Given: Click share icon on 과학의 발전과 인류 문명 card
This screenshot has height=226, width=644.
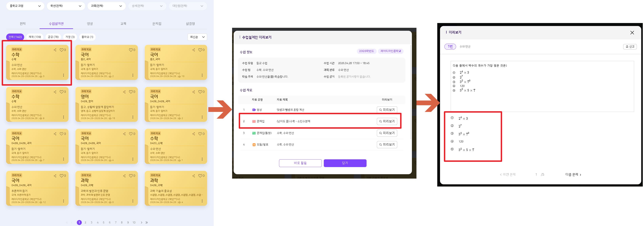Looking at the screenshot, I should 124,176.
